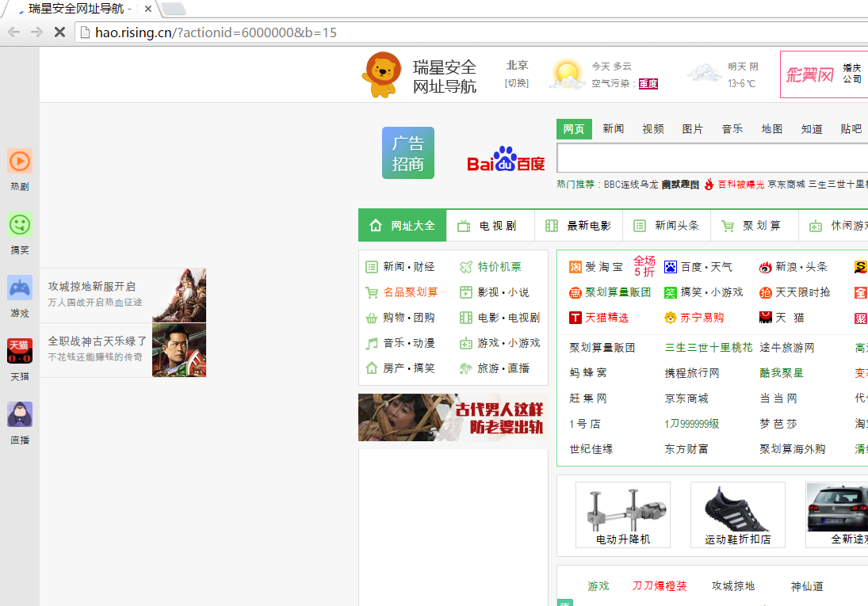
Task: Stop page loading with X button
Action: pyautogui.click(x=59, y=32)
